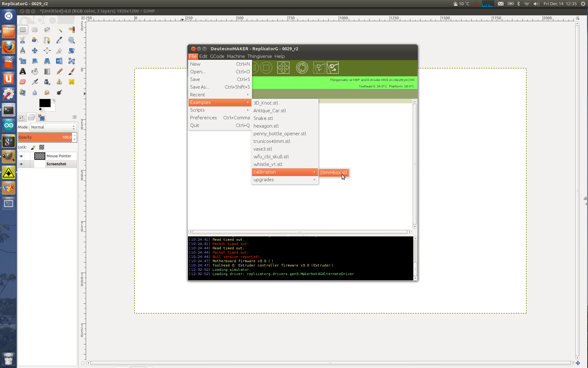Hide the Mouse Pointer layer

pos(21,156)
